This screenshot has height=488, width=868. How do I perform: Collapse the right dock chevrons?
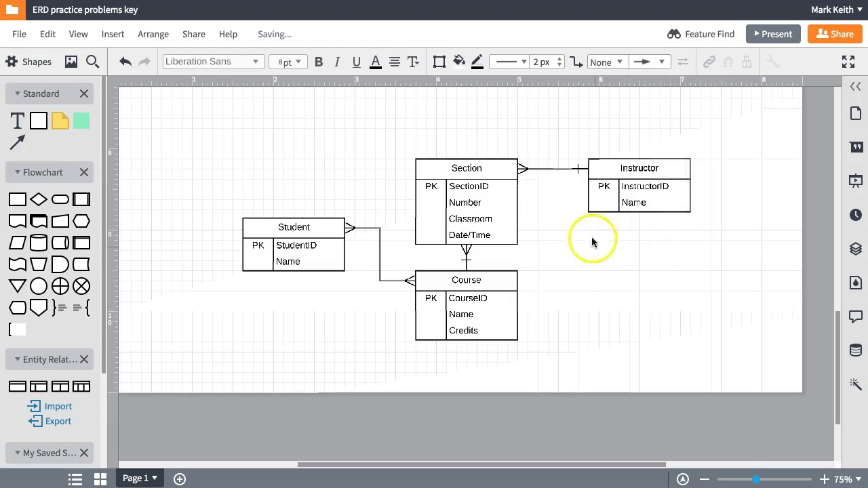(855, 87)
